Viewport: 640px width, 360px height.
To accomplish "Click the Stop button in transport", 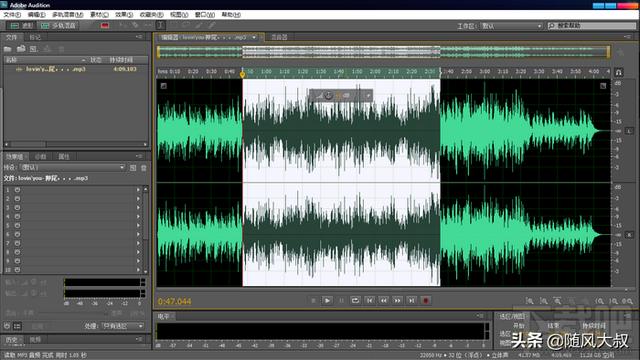I will 313,301.
